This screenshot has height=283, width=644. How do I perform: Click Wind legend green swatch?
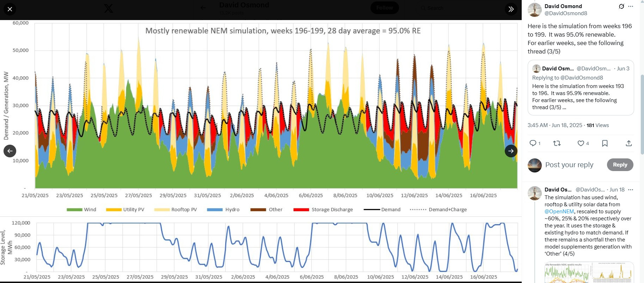coord(74,210)
